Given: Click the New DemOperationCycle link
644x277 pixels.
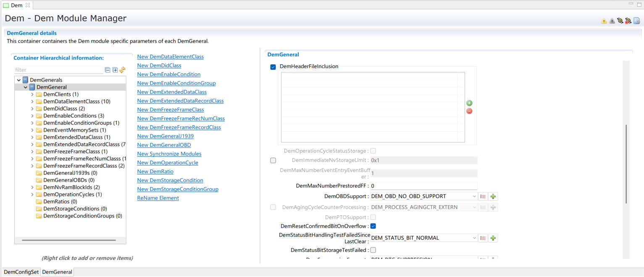Looking at the screenshot, I should [167, 163].
